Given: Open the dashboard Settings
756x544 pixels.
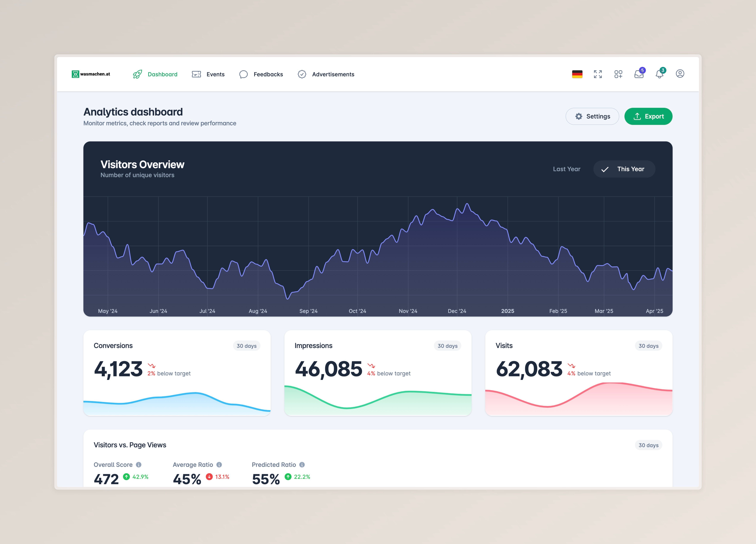Looking at the screenshot, I should pyautogui.click(x=592, y=116).
